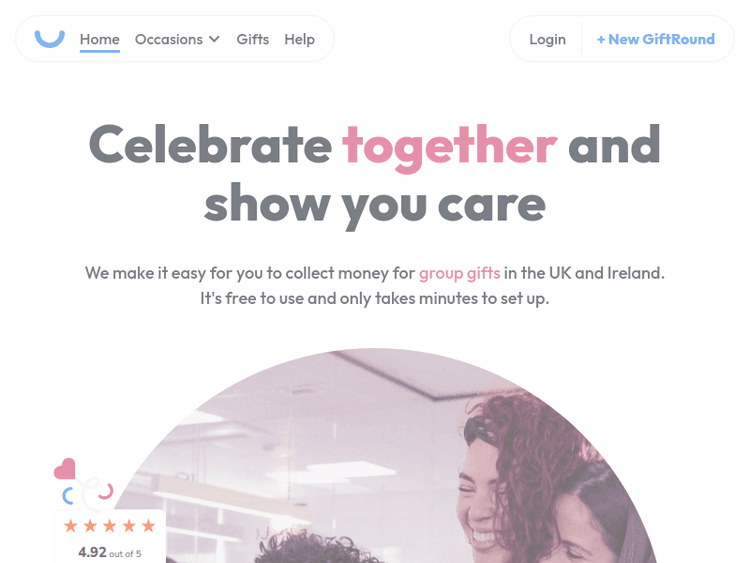Click the pink word together
750x563 pixels.
pos(450,147)
